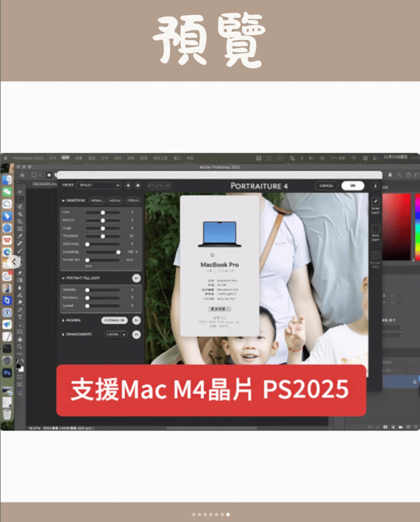Viewport: 420px width, 522px height.
Task: Select the Crop tool
Action: (x=20, y=221)
